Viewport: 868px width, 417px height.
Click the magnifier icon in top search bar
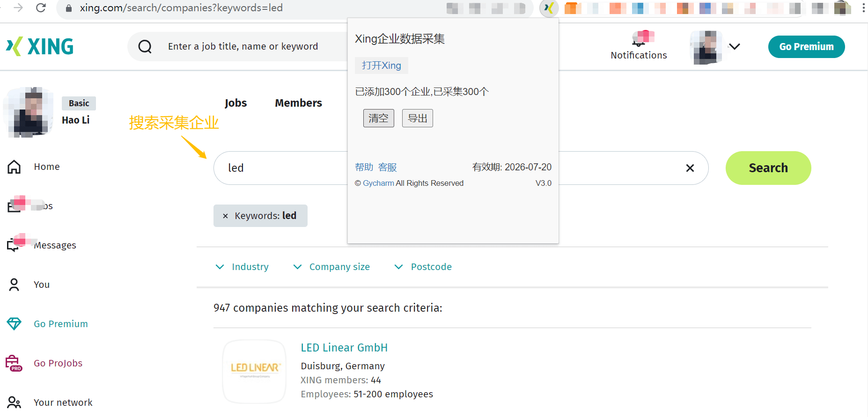145,47
